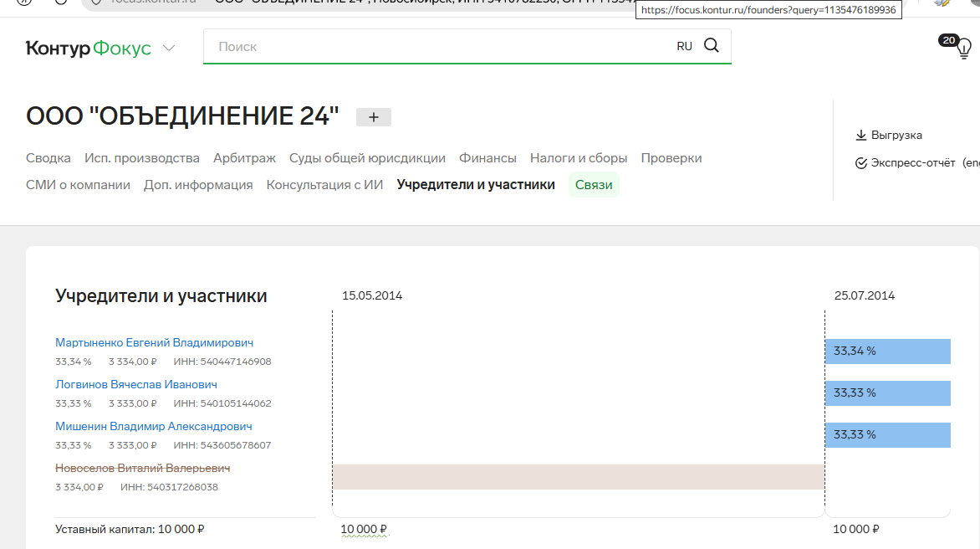Click the download icon beside Выгрузка
Image resolution: width=980 pixels, height=549 pixels.
point(860,135)
